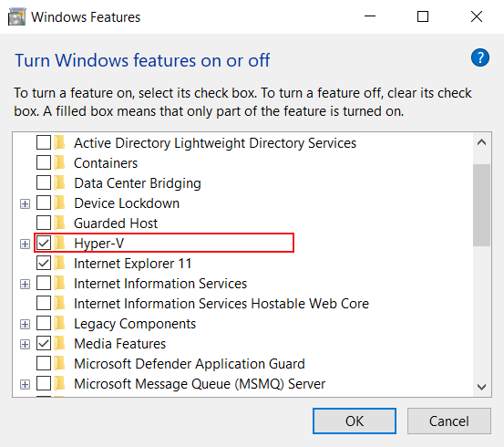Select the Internet Explorer 11 label
The width and height of the screenshot is (504, 447).
(x=132, y=264)
